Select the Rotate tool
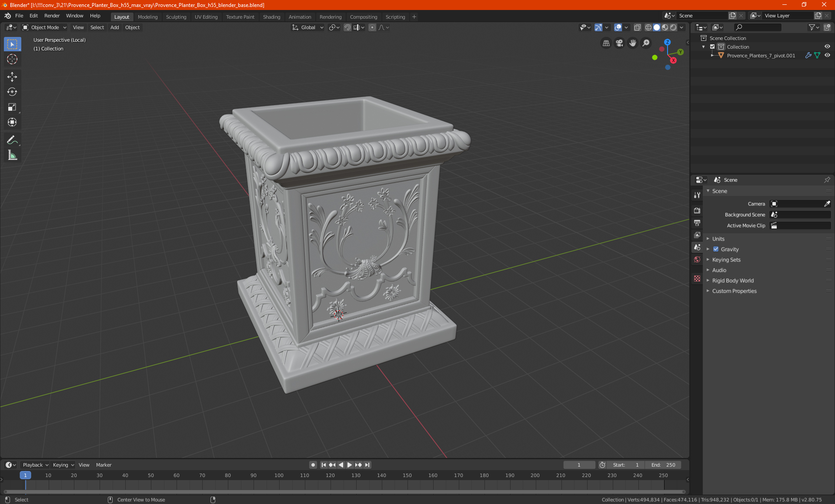The width and height of the screenshot is (835, 504). coord(12,92)
